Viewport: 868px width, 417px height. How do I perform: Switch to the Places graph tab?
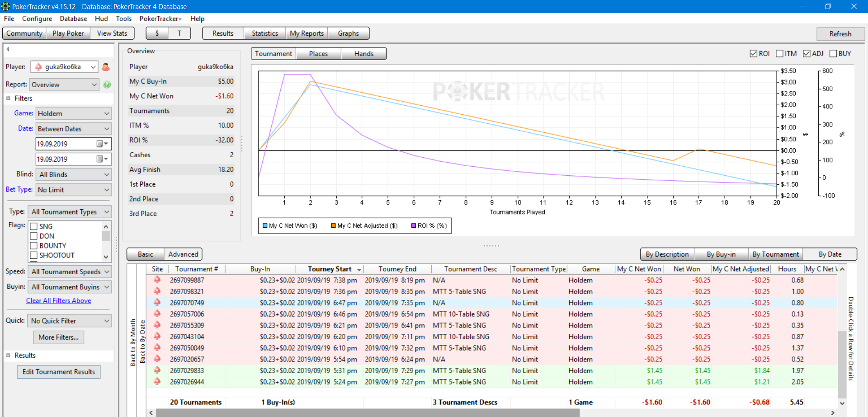318,54
